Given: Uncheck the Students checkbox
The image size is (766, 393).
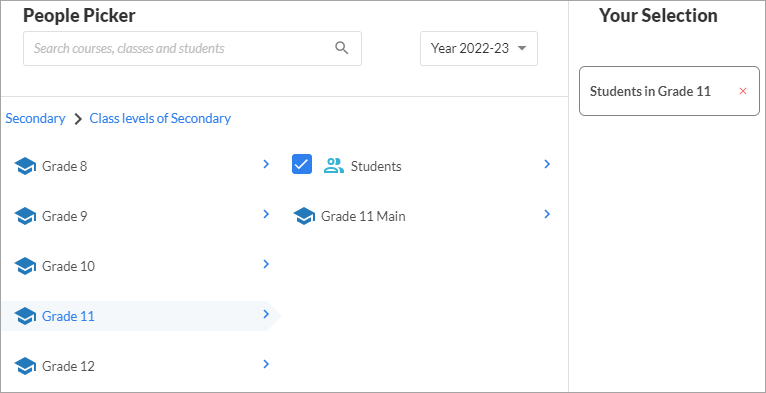Looking at the screenshot, I should 302,164.
